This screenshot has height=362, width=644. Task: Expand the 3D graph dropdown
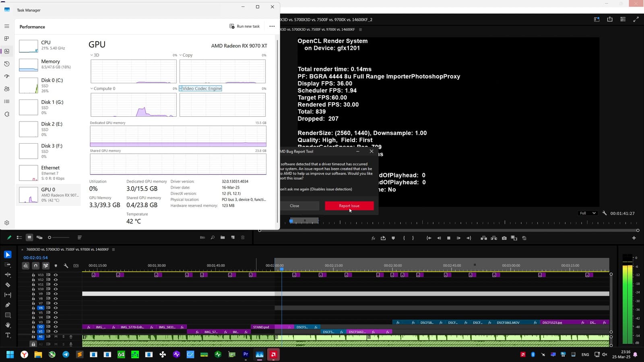[91, 55]
